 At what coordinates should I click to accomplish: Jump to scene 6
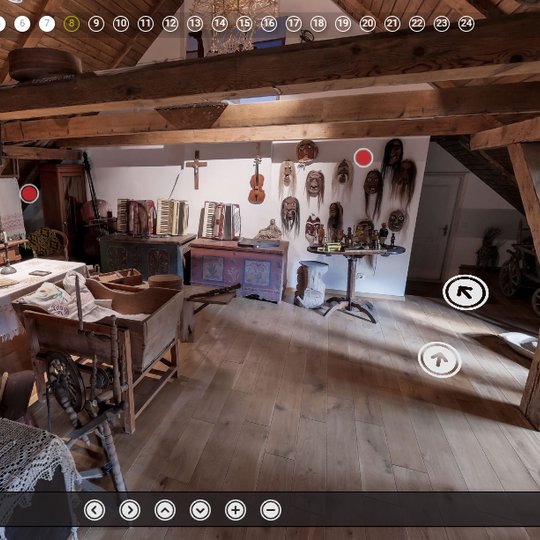(22, 24)
